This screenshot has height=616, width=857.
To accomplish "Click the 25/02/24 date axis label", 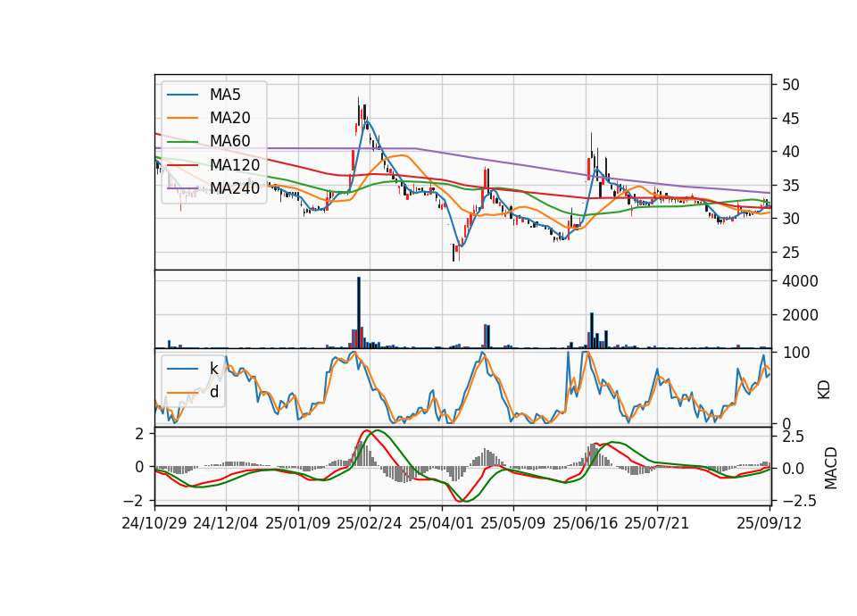I will (x=370, y=523).
